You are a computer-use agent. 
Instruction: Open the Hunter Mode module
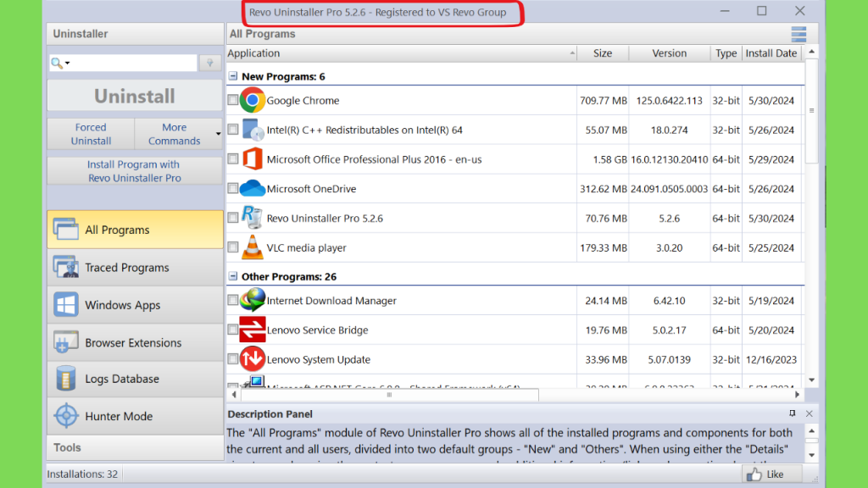(x=135, y=416)
